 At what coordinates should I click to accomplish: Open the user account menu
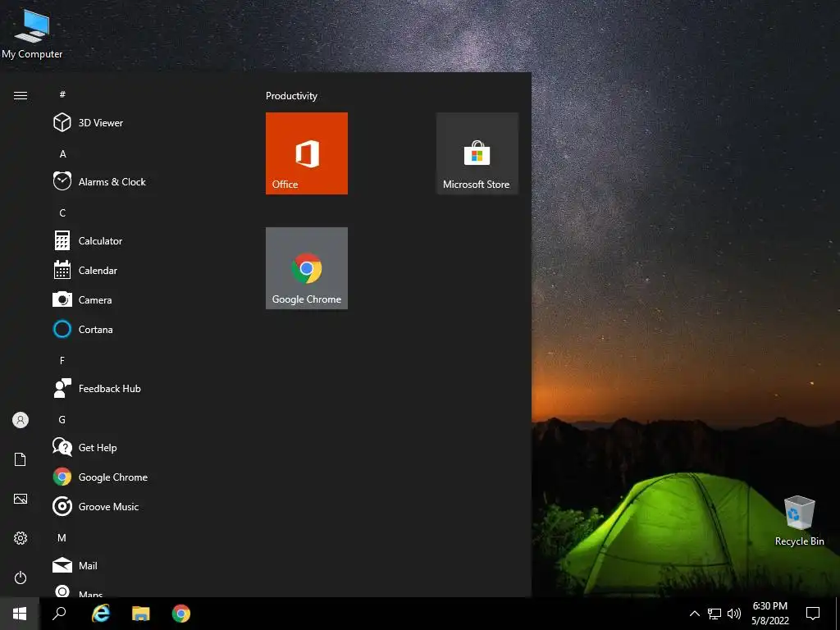point(21,420)
